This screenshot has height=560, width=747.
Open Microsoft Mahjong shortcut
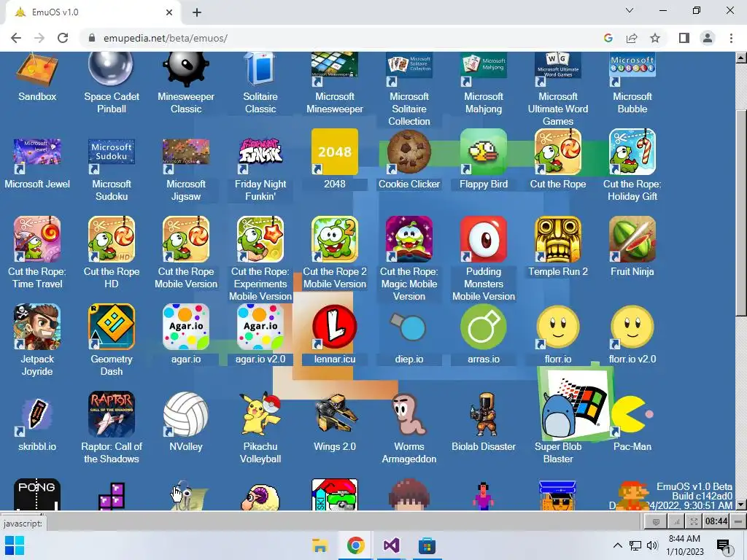pyautogui.click(x=483, y=70)
